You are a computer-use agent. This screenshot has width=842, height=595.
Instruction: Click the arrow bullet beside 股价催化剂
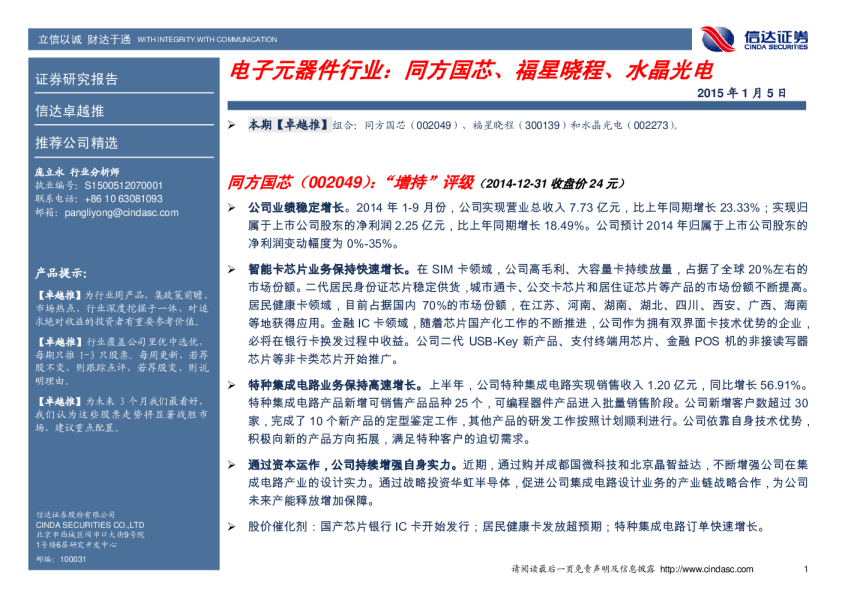(232, 525)
